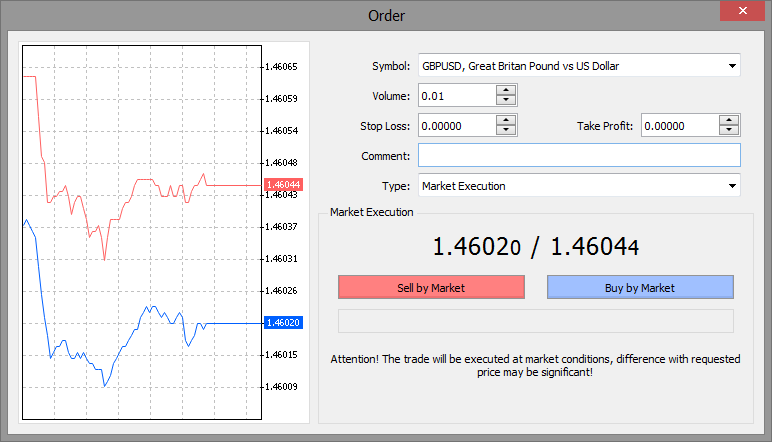The image size is (772, 442).
Task: Click the Take Profit: field label
Action: tap(605, 126)
